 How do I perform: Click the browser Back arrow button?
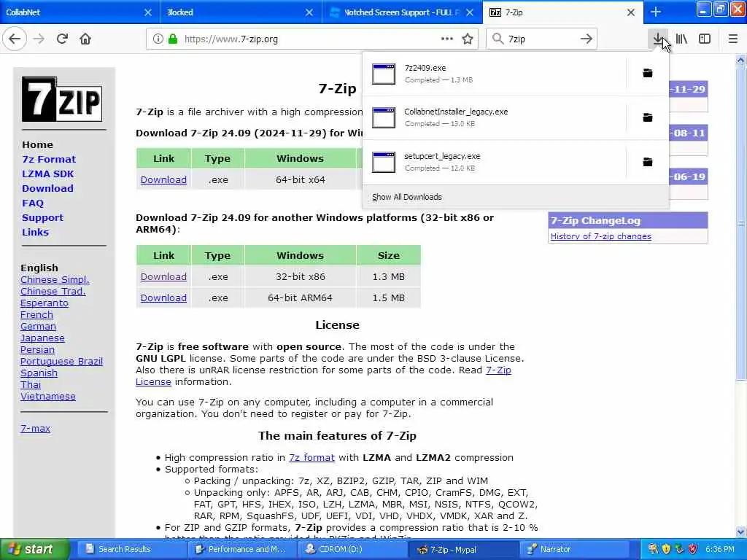click(x=15, y=39)
